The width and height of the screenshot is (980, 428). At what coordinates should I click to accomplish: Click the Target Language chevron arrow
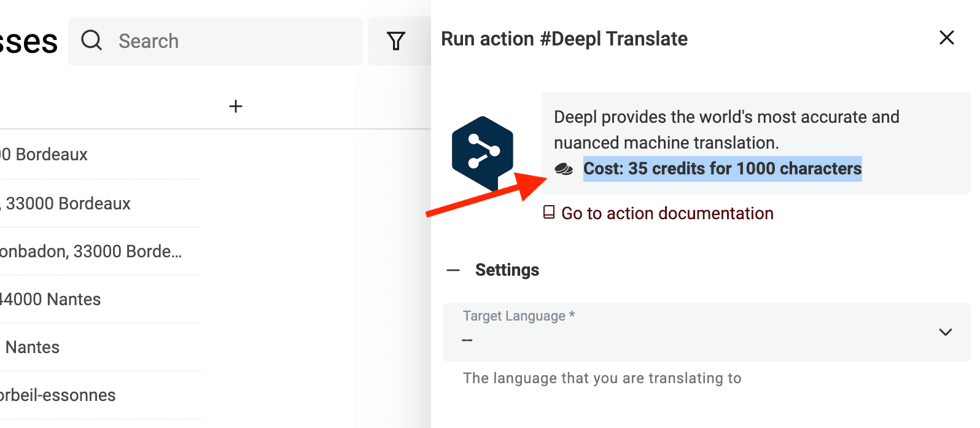[x=945, y=332]
